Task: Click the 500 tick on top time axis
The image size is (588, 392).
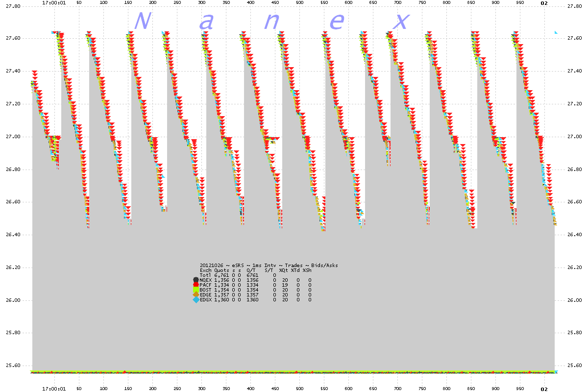Action: [299, 3]
